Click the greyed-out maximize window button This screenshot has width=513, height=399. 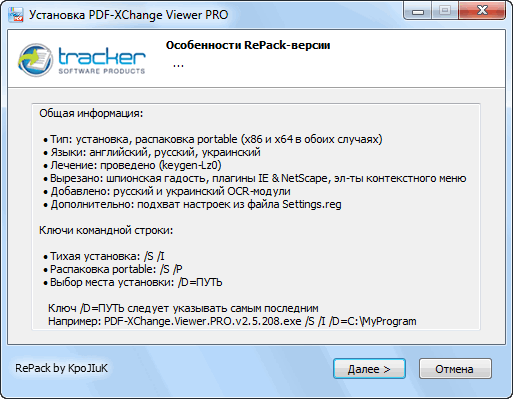[445, 11]
